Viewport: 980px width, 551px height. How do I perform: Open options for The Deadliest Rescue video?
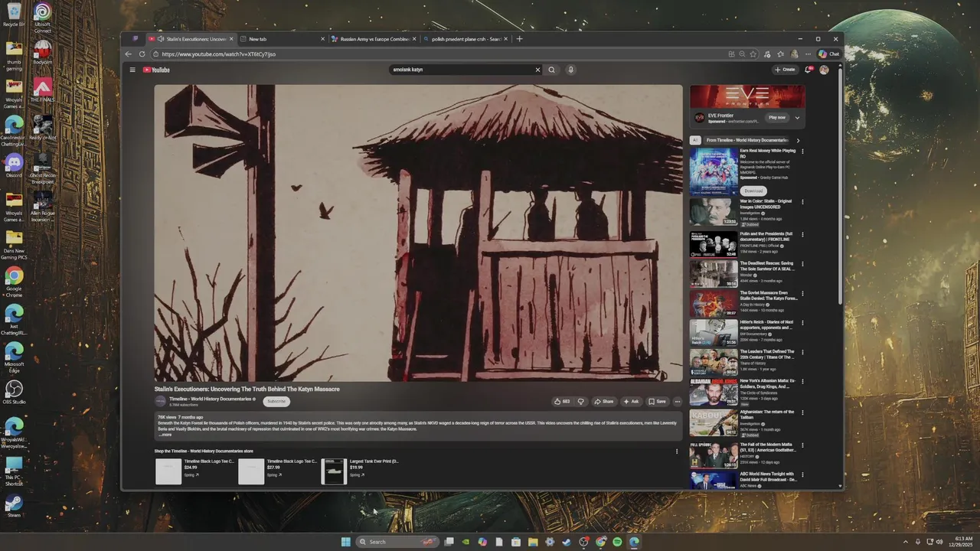click(x=802, y=263)
